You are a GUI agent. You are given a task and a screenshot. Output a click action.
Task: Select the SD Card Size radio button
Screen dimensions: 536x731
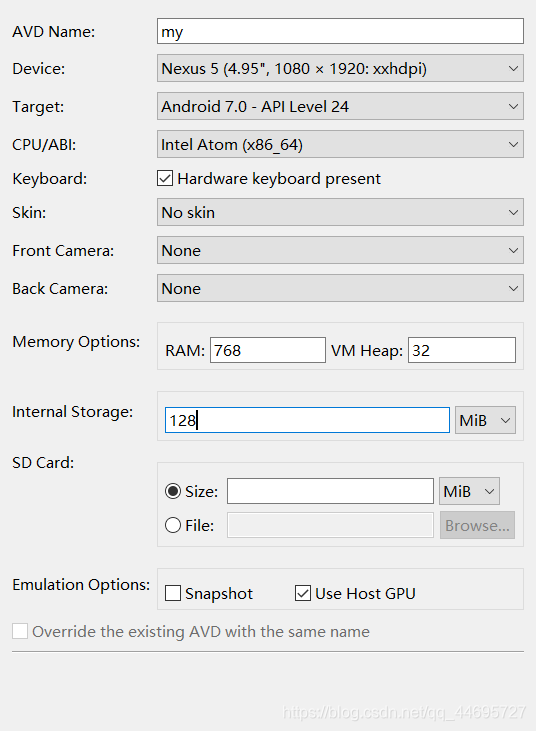[173, 491]
